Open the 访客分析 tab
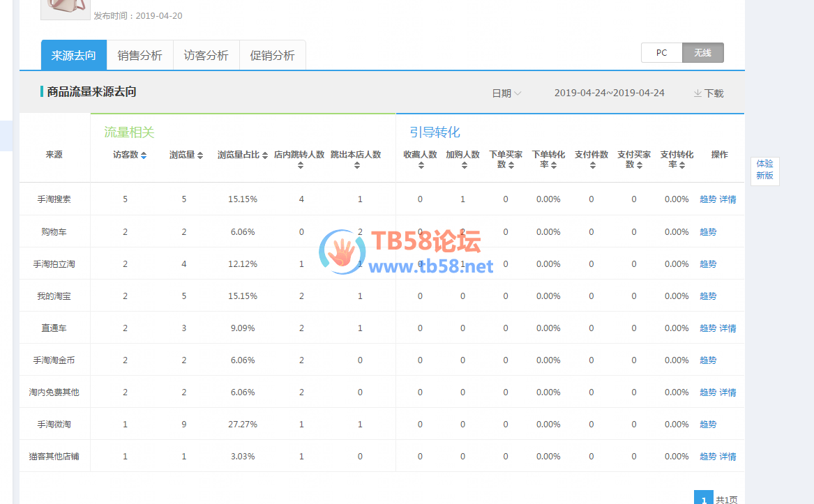814x504 pixels. click(206, 56)
